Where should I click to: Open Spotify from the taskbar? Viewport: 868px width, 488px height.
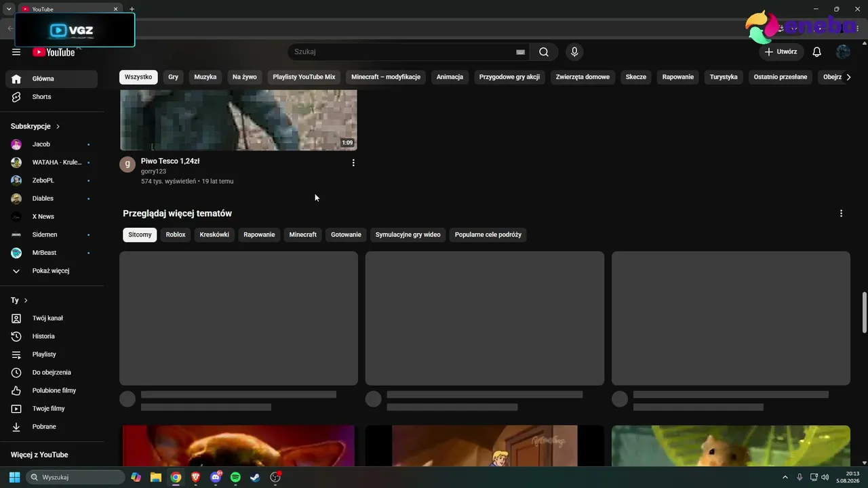(x=235, y=477)
